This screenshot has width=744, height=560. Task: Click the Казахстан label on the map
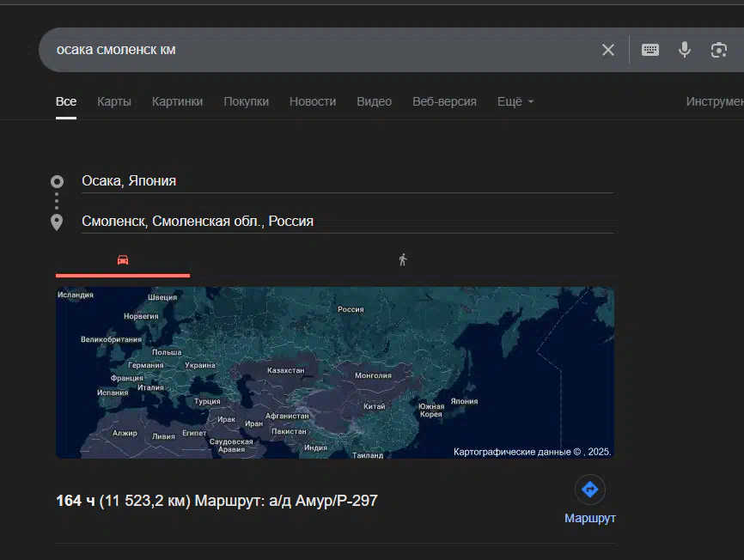click(x=285, y=370)
